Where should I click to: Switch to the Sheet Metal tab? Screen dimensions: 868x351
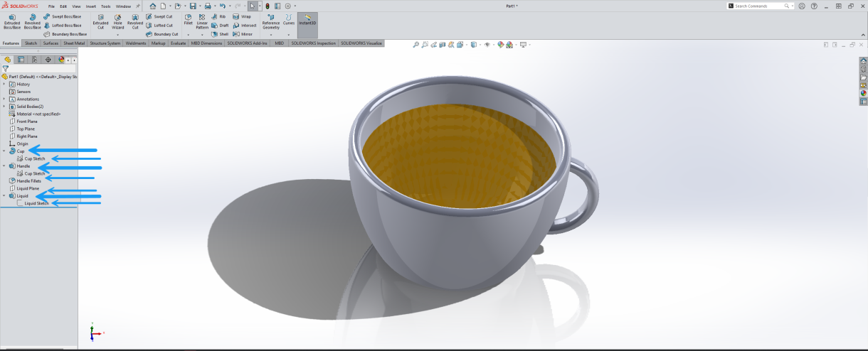click(x=74, y=43)
